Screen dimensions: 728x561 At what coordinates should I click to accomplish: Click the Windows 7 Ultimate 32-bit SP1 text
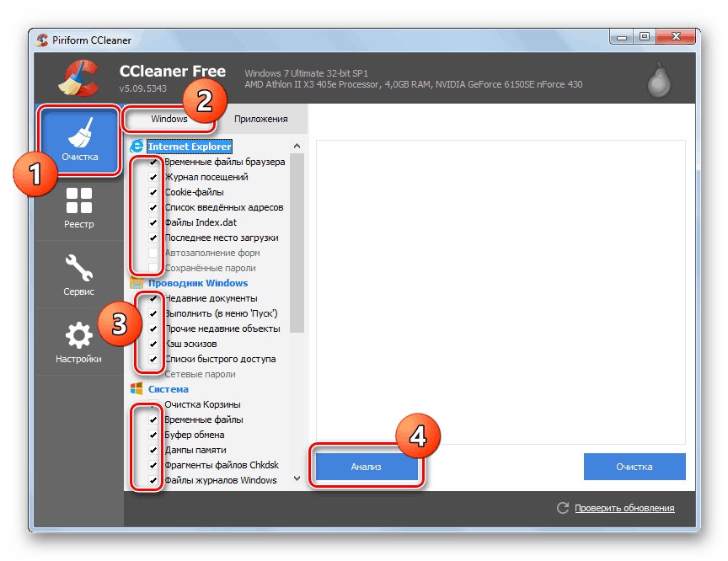coord(307,73)
